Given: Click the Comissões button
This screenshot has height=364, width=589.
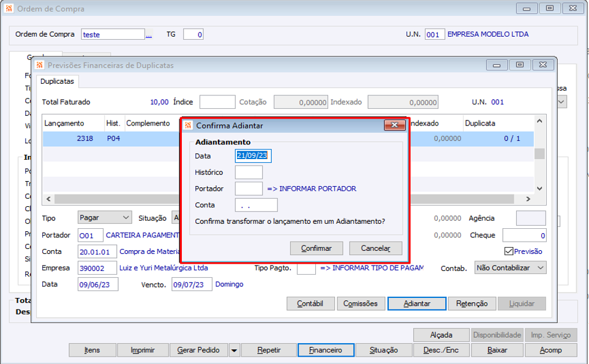Looking at the screenshot, I should [x=361, y=303].
